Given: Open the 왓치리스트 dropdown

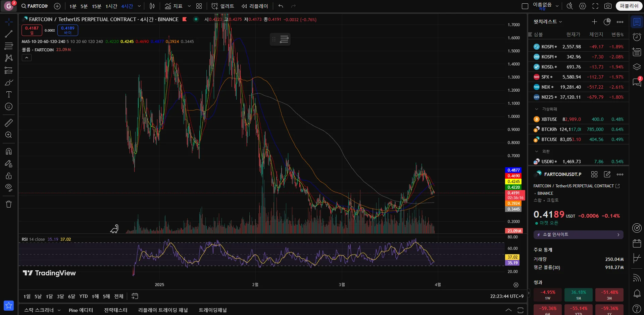Looking at the screenshot, I should click(548, 21).
